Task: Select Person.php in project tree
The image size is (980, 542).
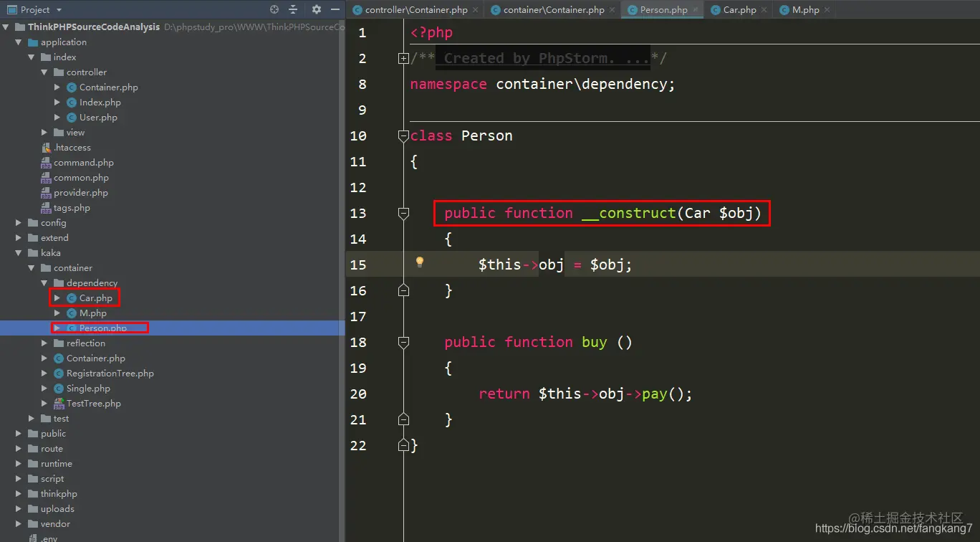Action: (x=102, y=328)
